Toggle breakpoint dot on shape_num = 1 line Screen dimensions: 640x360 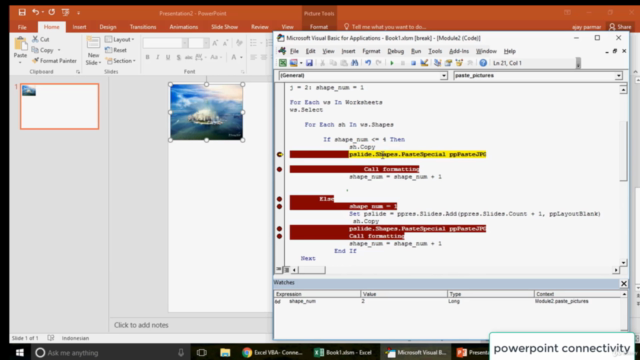point(279,206)
